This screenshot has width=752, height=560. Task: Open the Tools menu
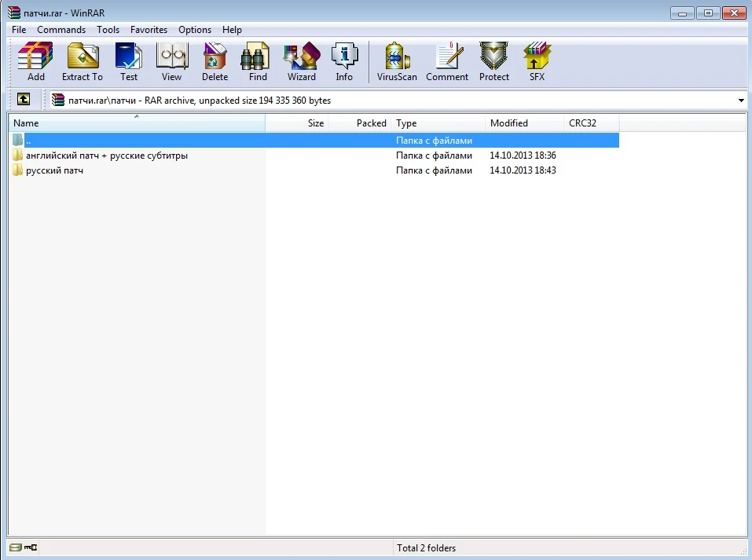[x=108, y=30]
